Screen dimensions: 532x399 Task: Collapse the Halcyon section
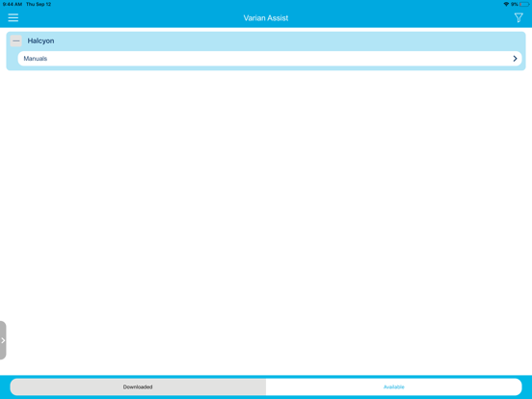coord(16,40)
